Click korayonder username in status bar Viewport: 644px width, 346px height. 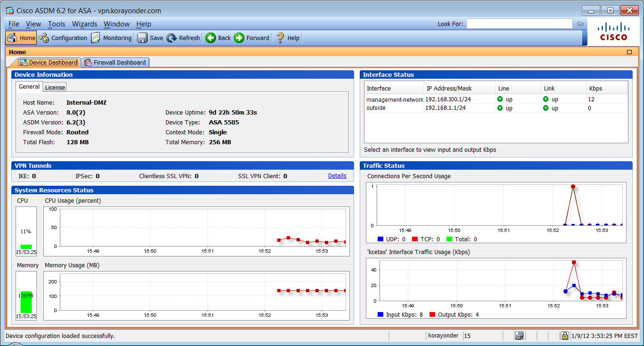443,336
